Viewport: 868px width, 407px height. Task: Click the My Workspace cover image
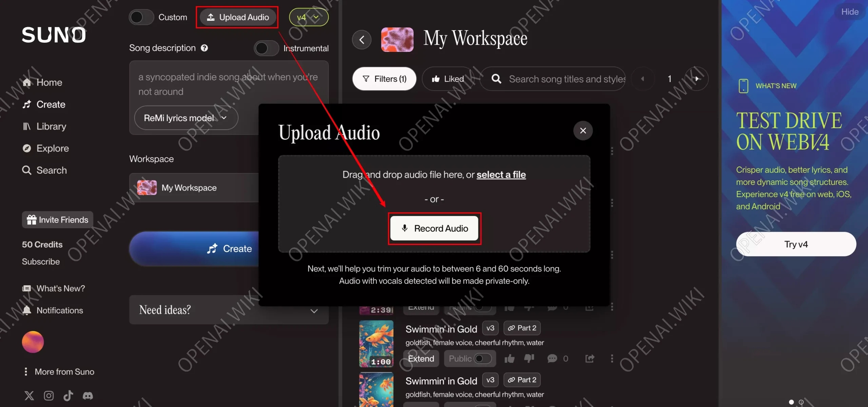coord(397,40)
